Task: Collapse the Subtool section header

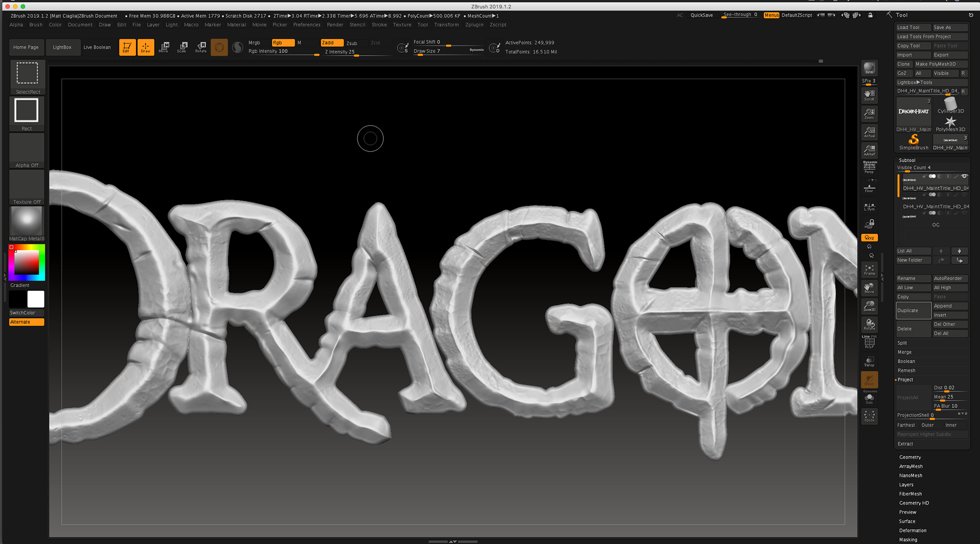Action: coord(906,160)
